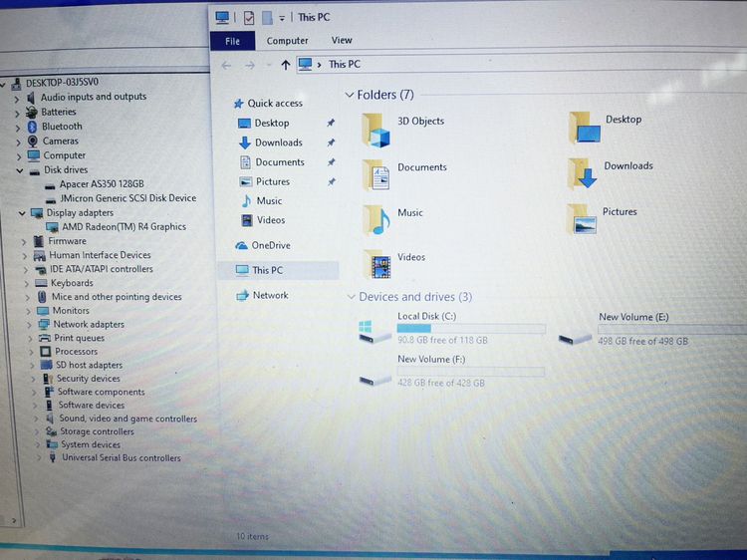This screenshot has width=747, height=560.
Task: Open the recent locations dropdown arrow
Action: [x=269, y=66]
